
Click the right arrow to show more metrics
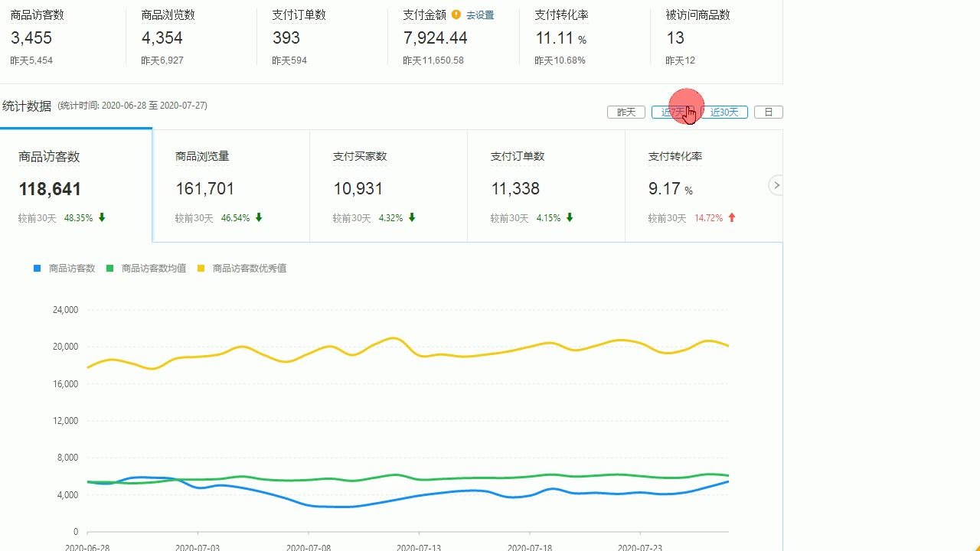pos(776,185)
